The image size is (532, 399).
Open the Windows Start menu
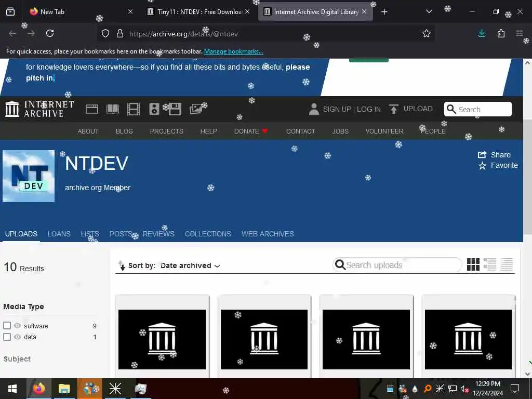[x=12, y=389]
